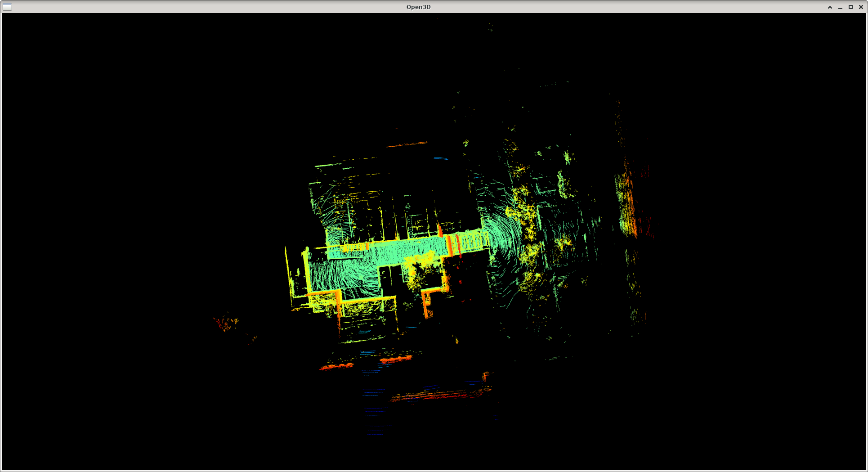This screenshot has width=868, height=472.
Task: Click the shade window chevron control
Action: pyautogui.click(x=830, y=7)
